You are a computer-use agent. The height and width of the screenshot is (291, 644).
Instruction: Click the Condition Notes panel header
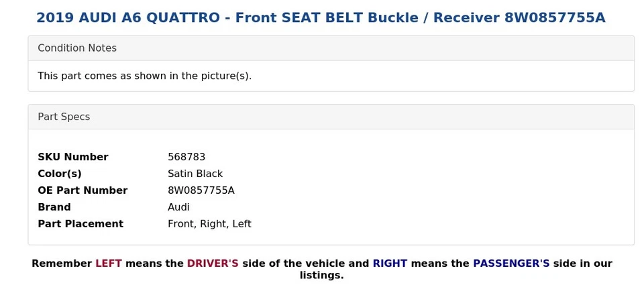[77, 48]
